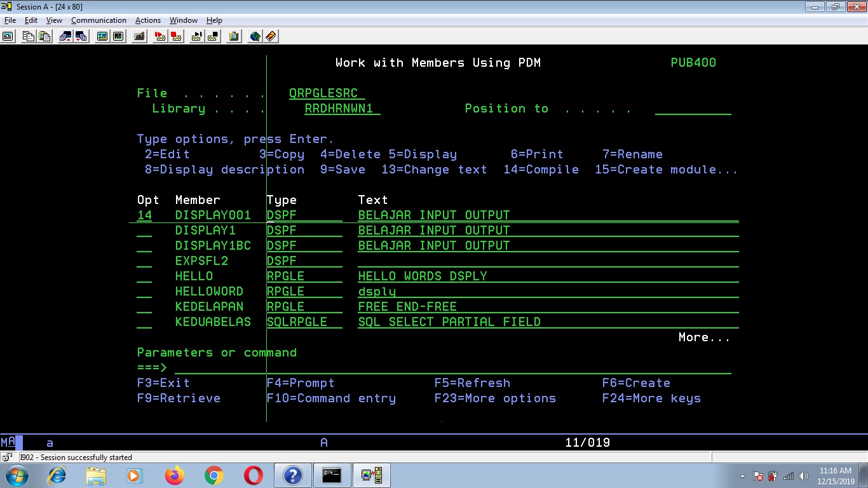Place cursor in the Position to field
Image resolution: width=868 pixels, height=488 pixels.
[693, 108]
